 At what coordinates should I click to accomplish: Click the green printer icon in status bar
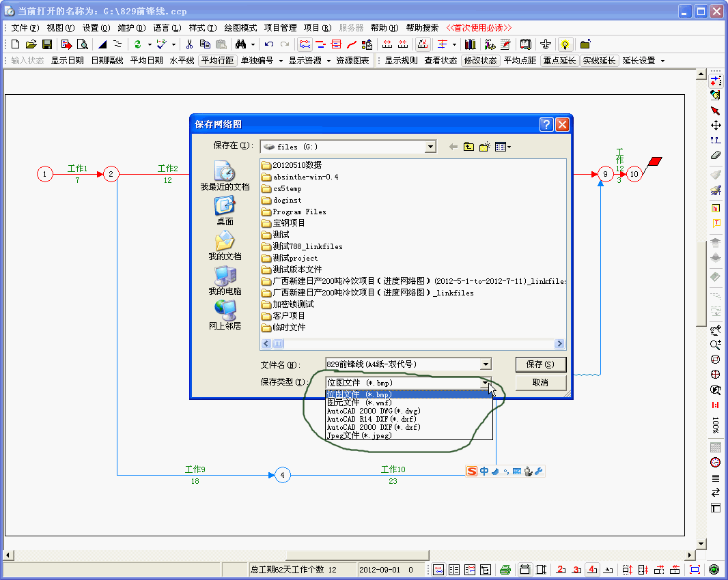[x=505, y=569]
